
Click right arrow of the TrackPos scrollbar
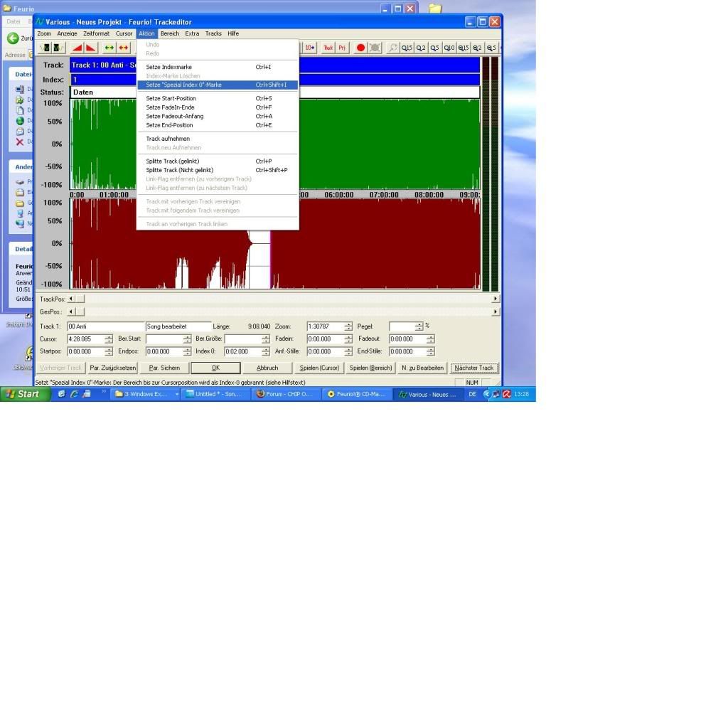[x=496, y=299]
